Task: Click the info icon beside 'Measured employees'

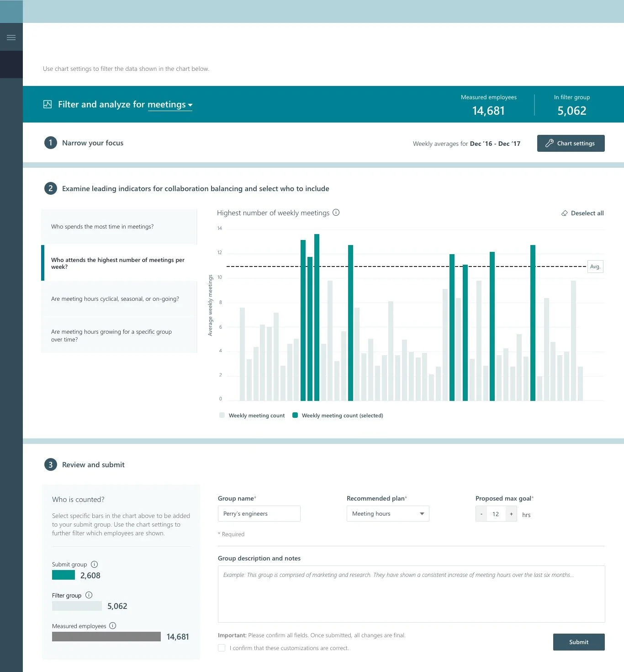Action: tap(112, 626)
